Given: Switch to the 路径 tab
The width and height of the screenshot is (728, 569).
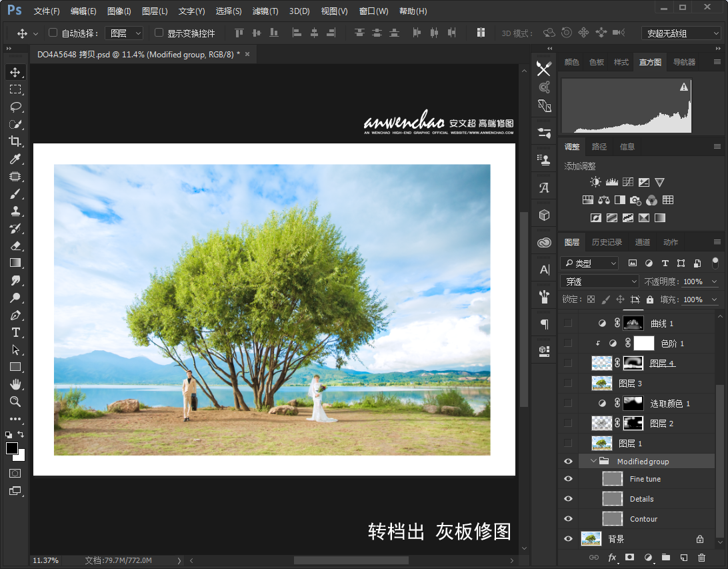Looking at the screenshot, I should [599, 147].
